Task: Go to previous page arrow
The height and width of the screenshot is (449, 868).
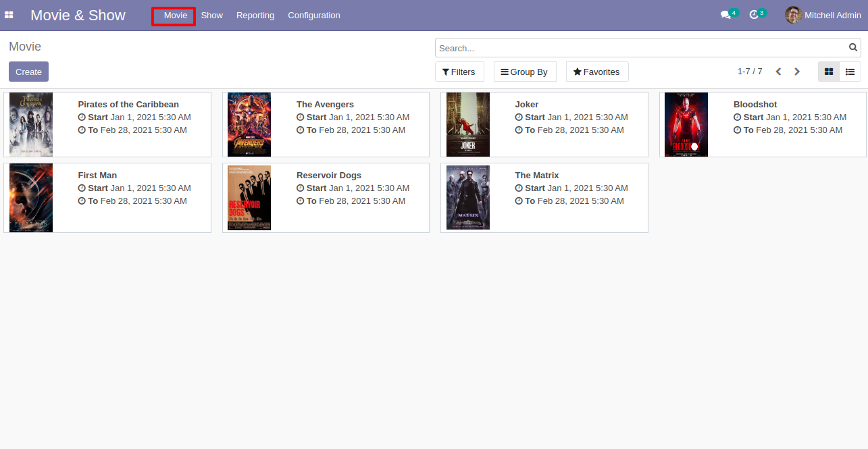Action: (x=778, y=72)
